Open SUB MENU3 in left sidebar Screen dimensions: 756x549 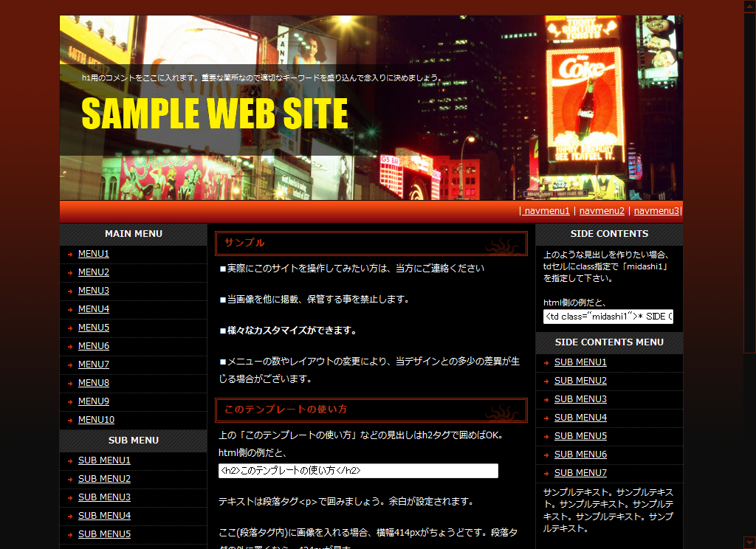(104, 497)
